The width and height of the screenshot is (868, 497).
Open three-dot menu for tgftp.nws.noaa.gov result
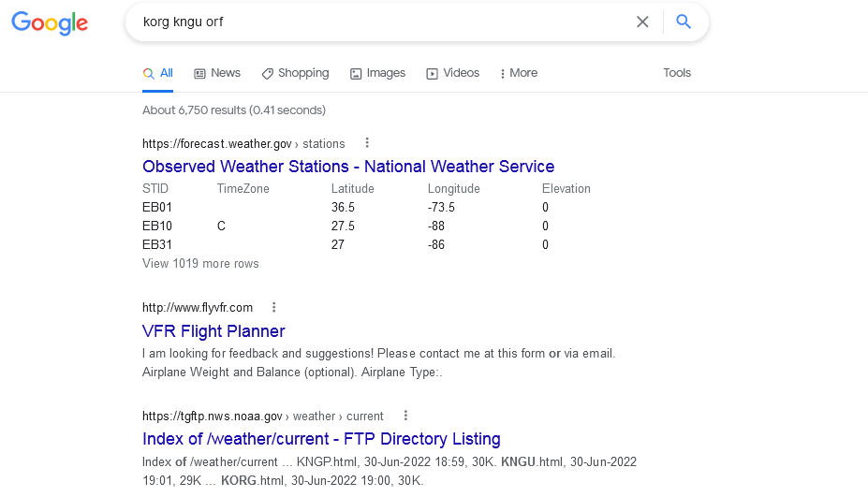[405, 416]
